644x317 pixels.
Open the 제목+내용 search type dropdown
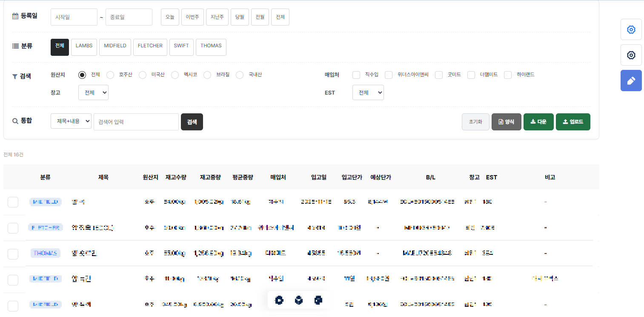(71, 121)
